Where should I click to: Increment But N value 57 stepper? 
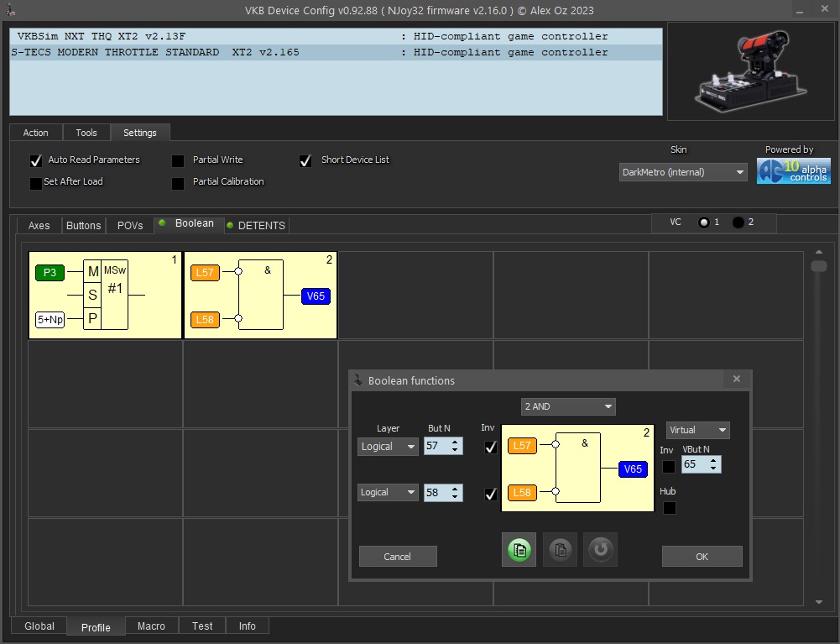[455, 442]
